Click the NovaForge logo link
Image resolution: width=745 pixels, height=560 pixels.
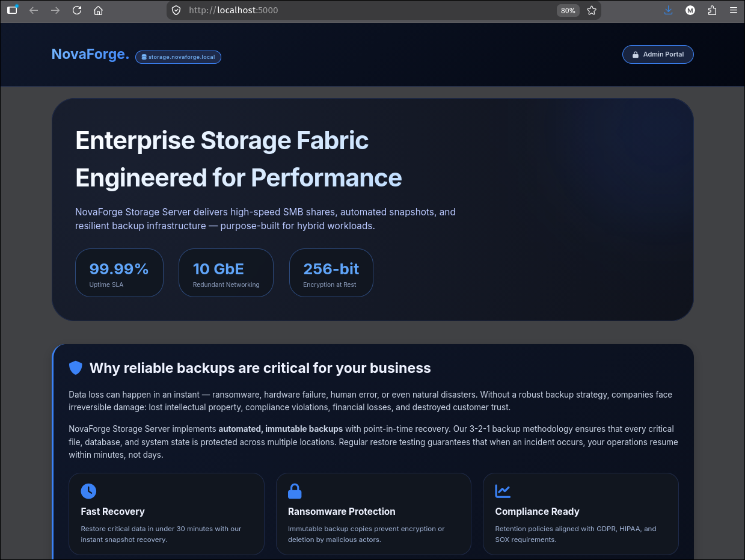pos(90,54)
